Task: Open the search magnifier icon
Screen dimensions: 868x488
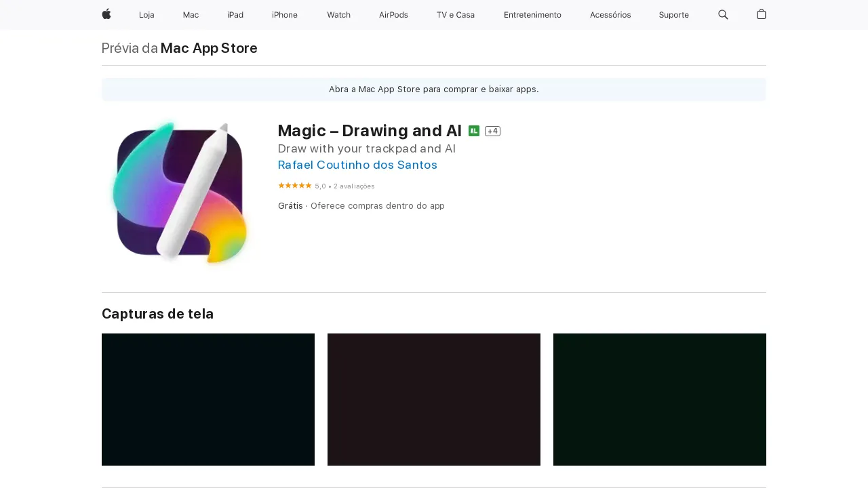Action: click(723, 14)
